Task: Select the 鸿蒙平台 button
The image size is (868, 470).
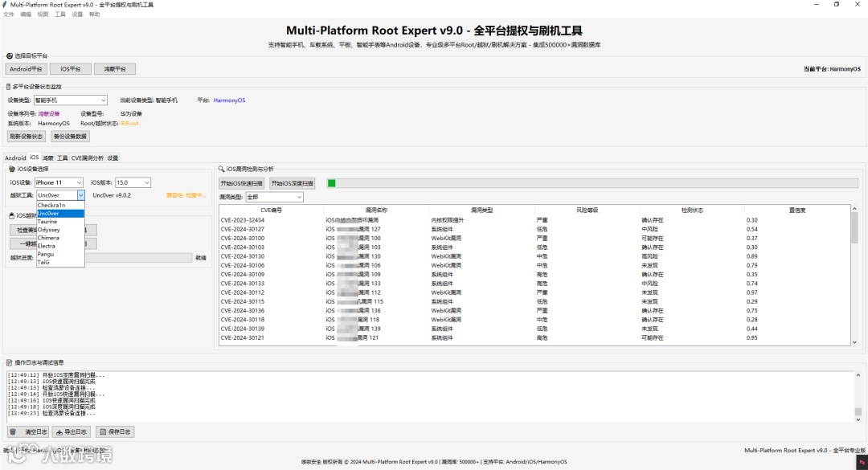Action: click(115, 69)
